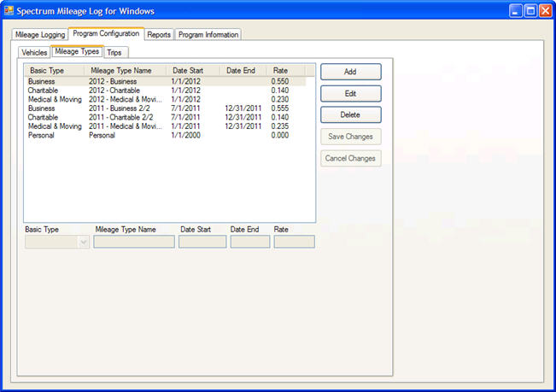Click the Add button
The image size is (556, 392).
(x=350, y=72)
